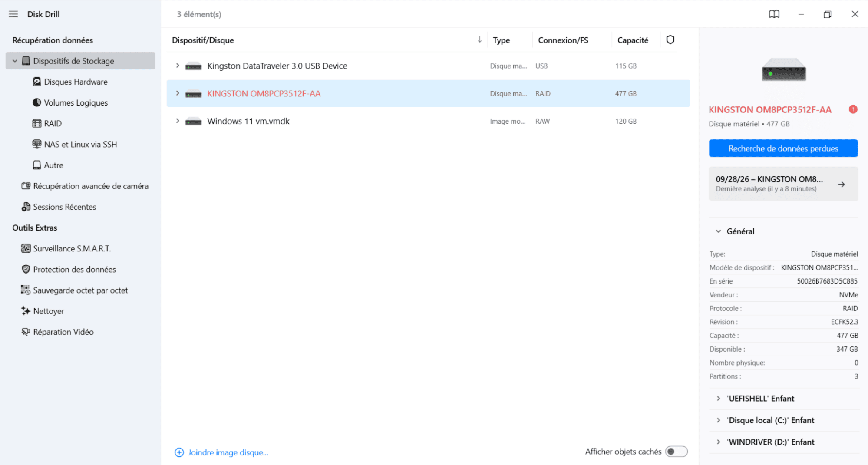Expand the 'UEFISHELL' Enfant section

click(718, 399)
